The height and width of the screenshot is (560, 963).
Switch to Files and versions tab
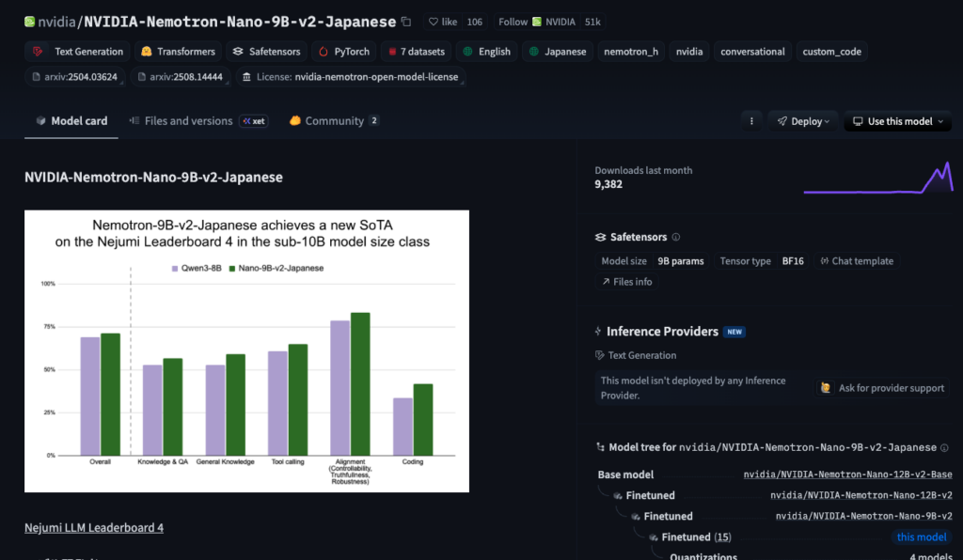tap(188, 121)
